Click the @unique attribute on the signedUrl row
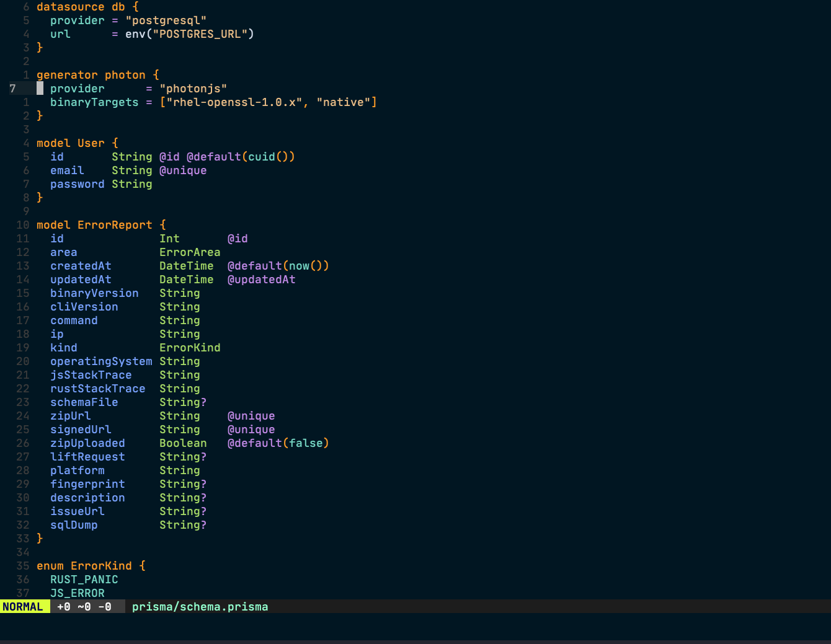831x644 pixels. (251, 430)
